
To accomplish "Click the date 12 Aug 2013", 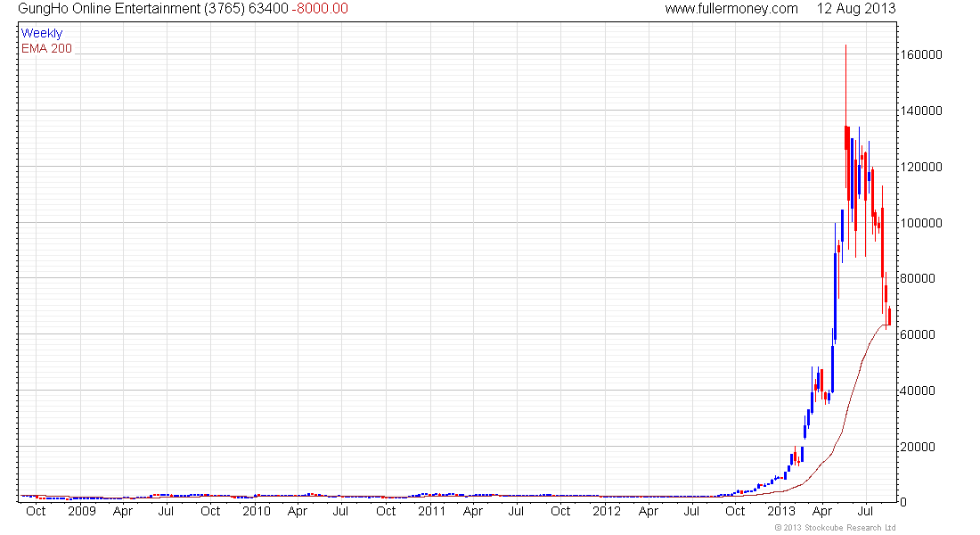I will tap(856, 9).
